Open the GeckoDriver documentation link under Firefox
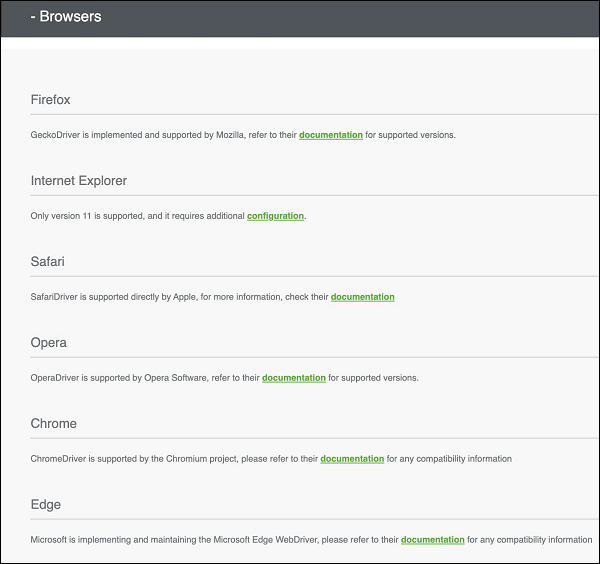The image size is (600, 564). click(x=331, y=135)
